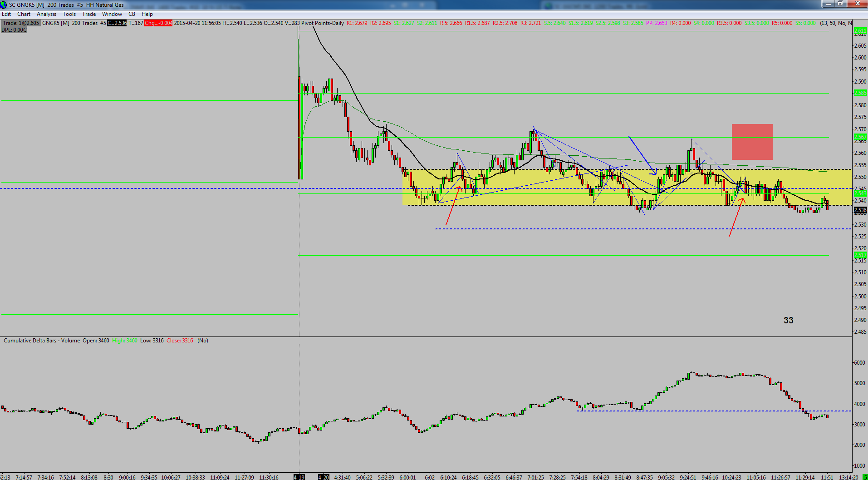
Task: Open the Trade menu
Action: 89,14
